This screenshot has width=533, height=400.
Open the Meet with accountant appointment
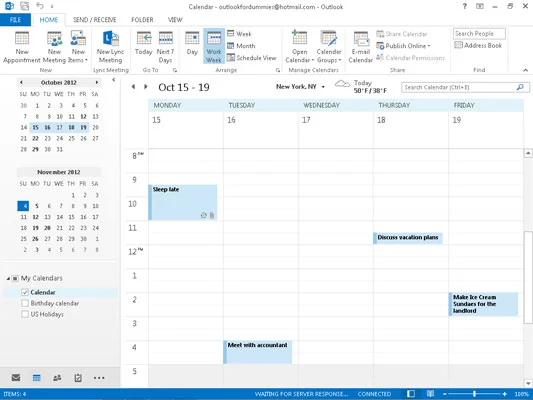257,352
